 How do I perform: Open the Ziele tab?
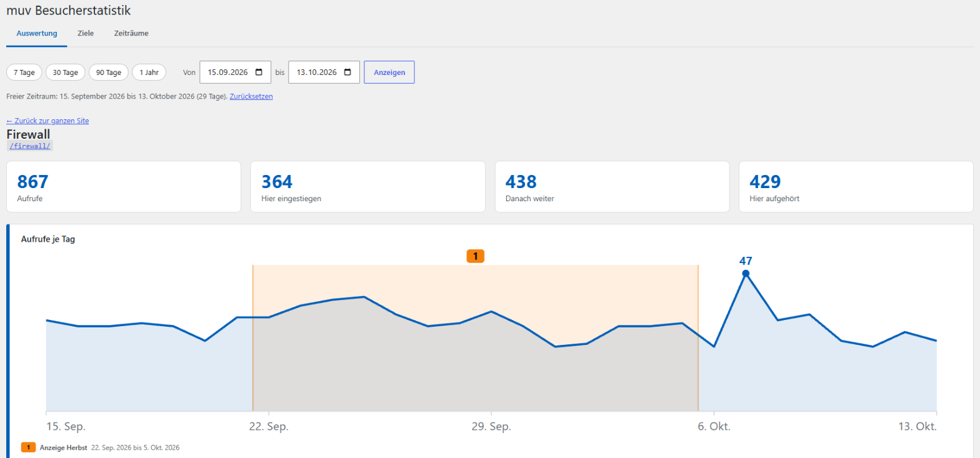click(x=86, y=33)
